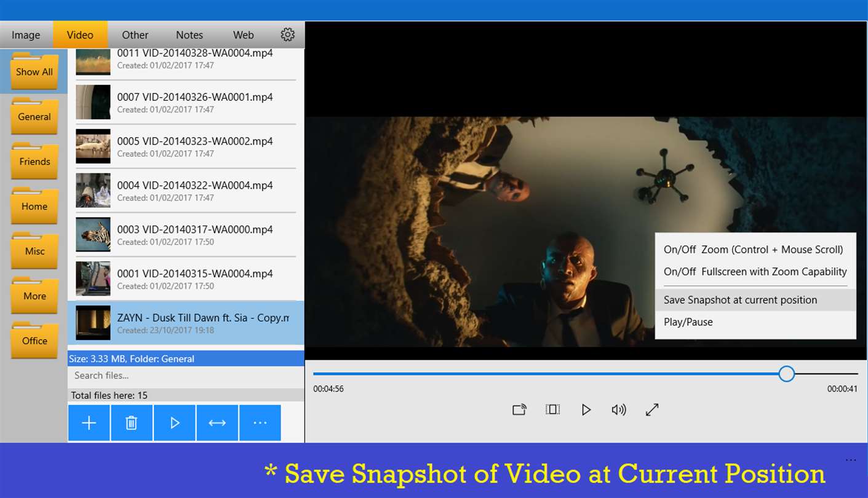Choose Save Snapshot at current position
This screenshot has width=868, height=498.
click(x=755, y=300)
